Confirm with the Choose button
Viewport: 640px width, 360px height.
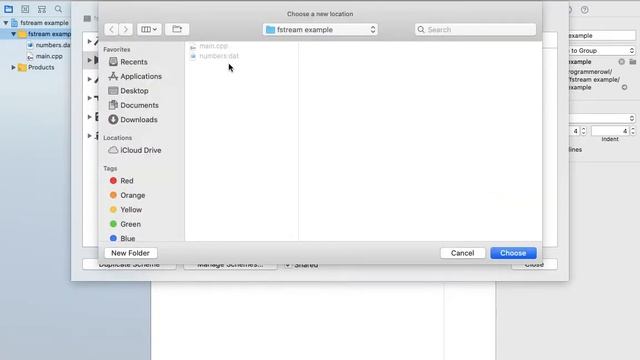pyautogui.click(x=513, y=253)
